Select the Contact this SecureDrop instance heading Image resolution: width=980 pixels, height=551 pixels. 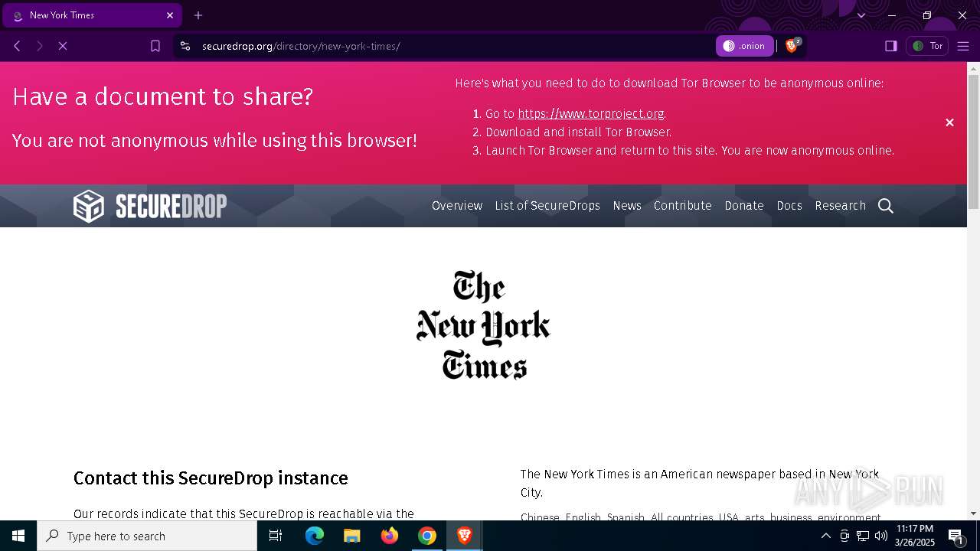[x=211, y=478]
